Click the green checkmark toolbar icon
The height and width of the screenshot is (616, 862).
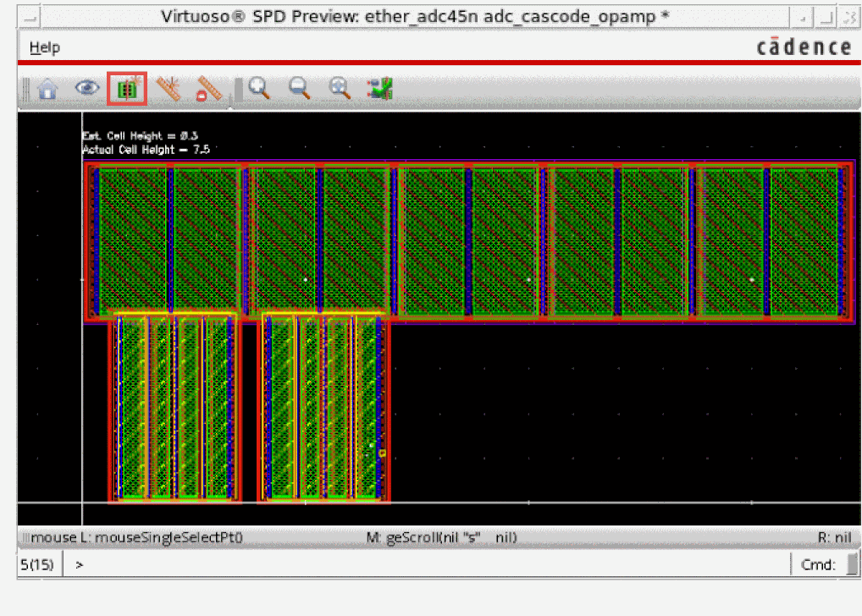(379, 88)
